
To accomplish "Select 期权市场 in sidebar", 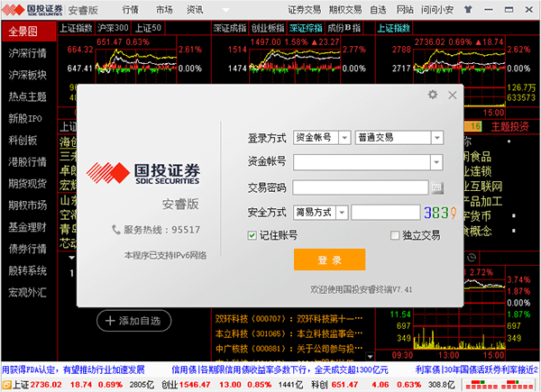I will click(27, 205).
